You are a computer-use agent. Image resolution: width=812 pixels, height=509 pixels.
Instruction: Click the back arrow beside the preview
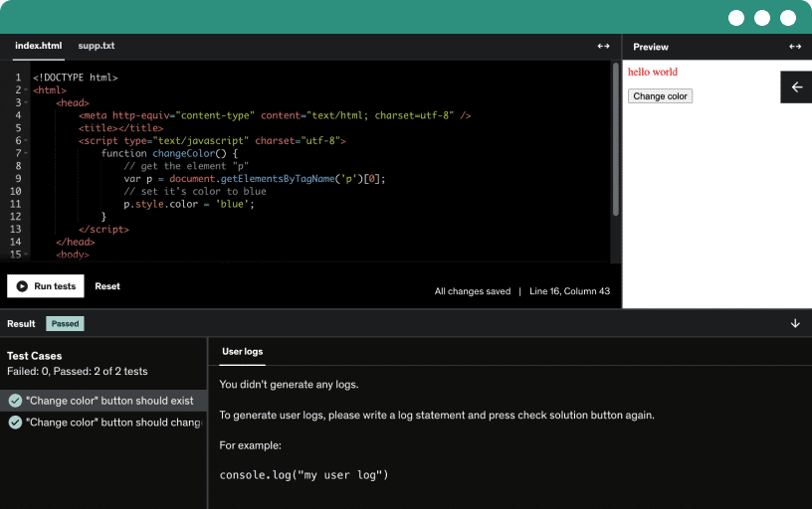(796, 87)
